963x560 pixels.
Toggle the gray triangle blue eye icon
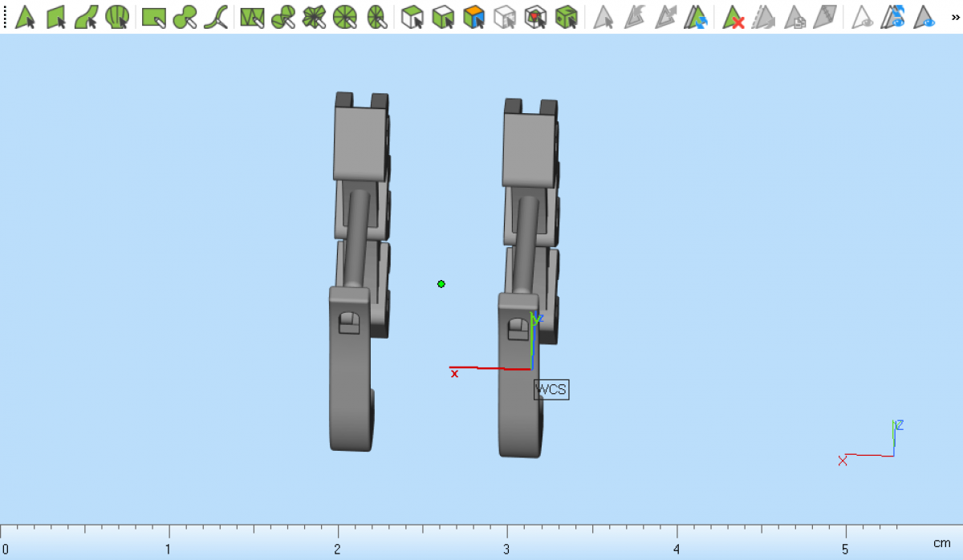(x=924, y=17)
